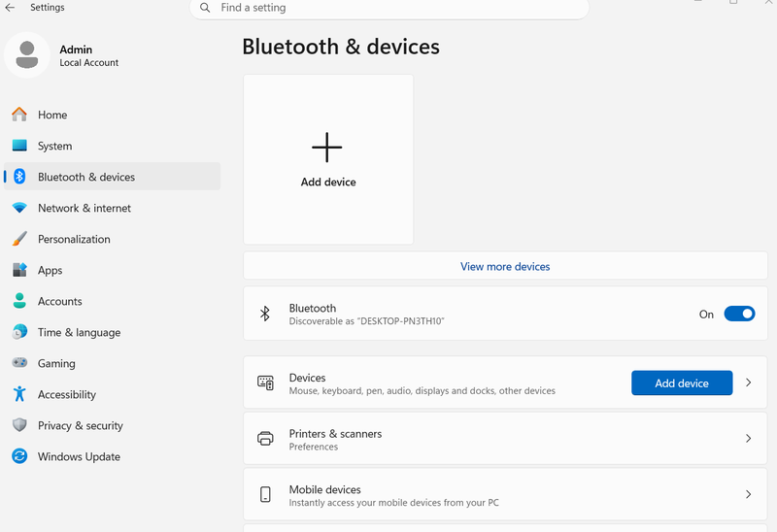Click the search magnifier icon
The height and width of the screenshot is (532, 777).
click(x=205, y=8)
